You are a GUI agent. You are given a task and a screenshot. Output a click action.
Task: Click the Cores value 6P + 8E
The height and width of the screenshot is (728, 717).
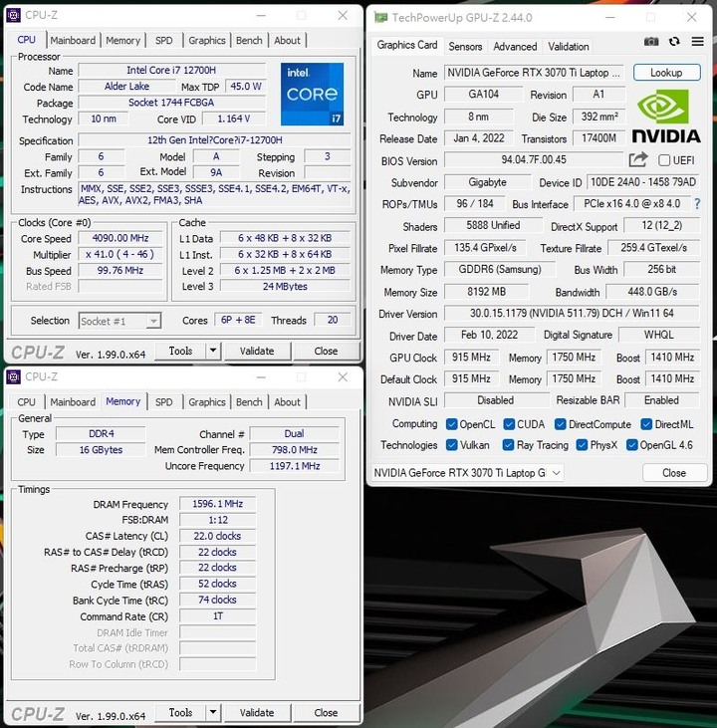pos(238,320)
